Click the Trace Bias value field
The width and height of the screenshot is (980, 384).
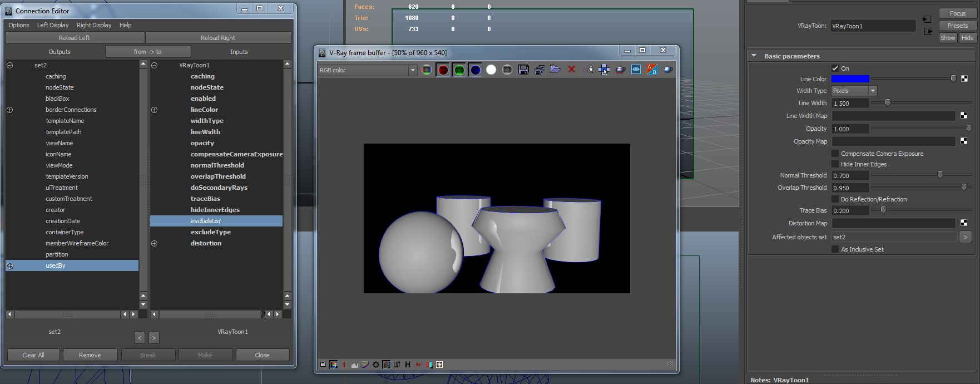tap(850, 211)
